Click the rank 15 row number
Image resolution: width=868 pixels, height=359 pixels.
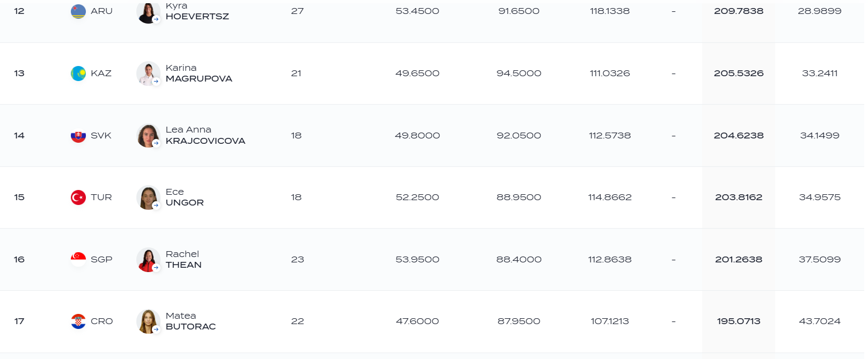(19, 197)
